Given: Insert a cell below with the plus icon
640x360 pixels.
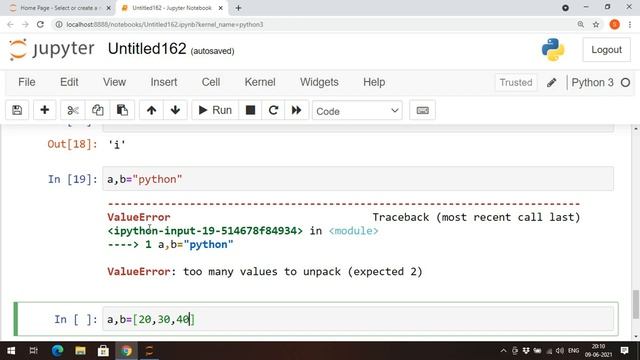Looking at the screenshot, I should (44, 110).
